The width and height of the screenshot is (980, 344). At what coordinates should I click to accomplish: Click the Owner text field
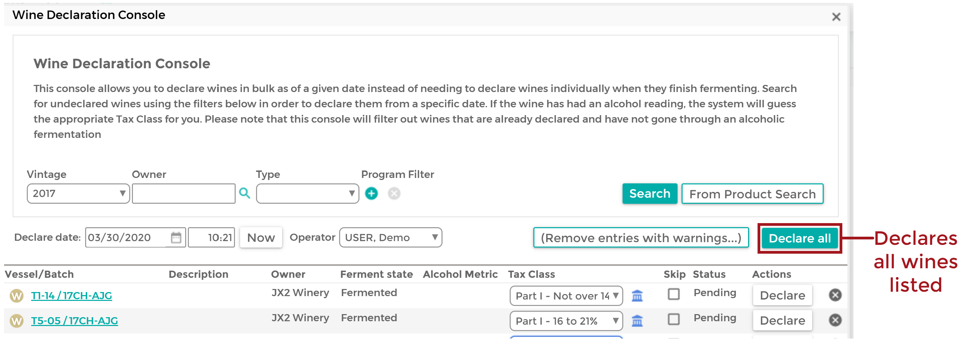click(x=184, y=194)
